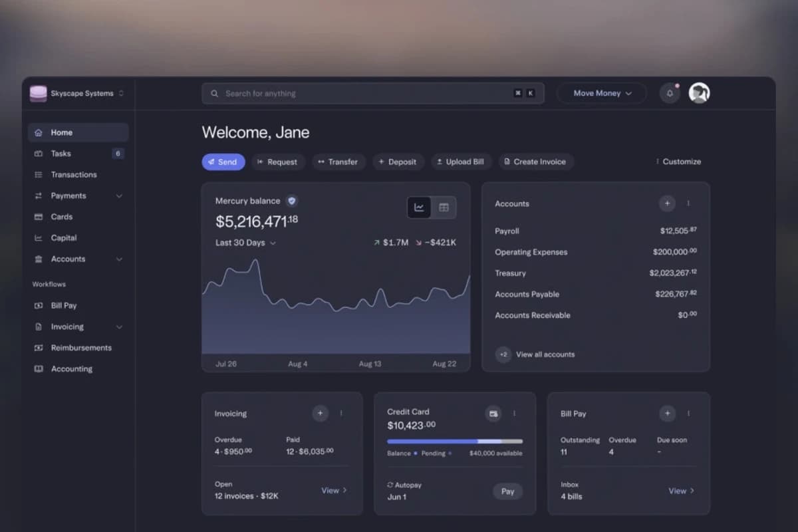Click the verified badge beside Mercury balance
This screenshot has height=532, width=798.
pos(291,200)
